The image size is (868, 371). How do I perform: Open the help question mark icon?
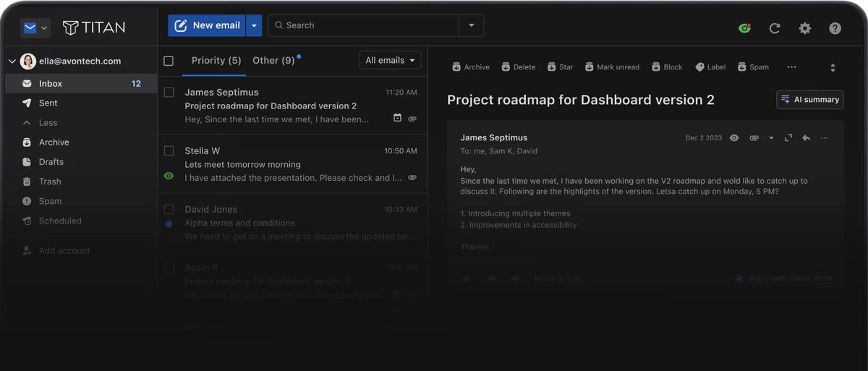click(835, 28)
